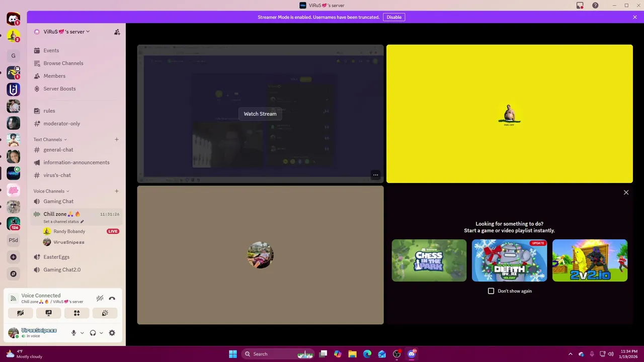This screenshot has width=644, height=362.
Task: Open User Settings gear icon
Action: click(x=112, y=333)
